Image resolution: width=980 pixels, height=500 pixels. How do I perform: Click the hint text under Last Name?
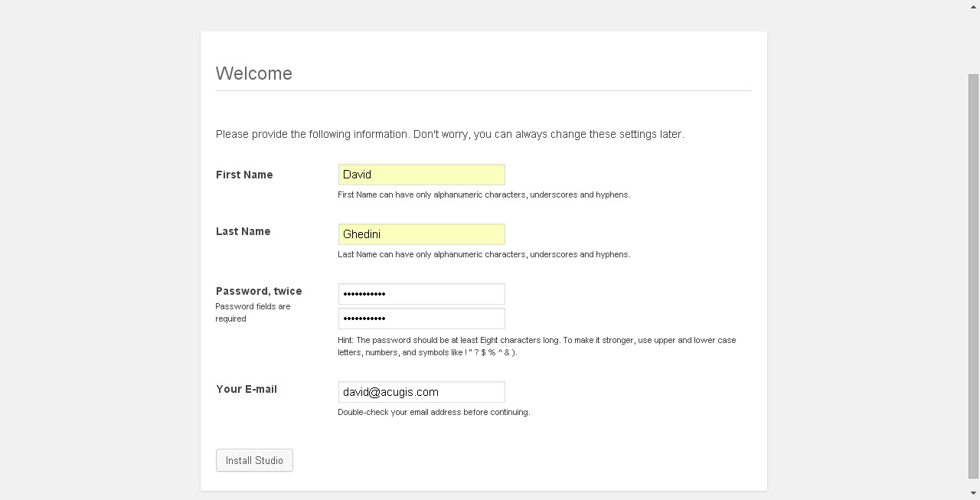tap(484, 254)
